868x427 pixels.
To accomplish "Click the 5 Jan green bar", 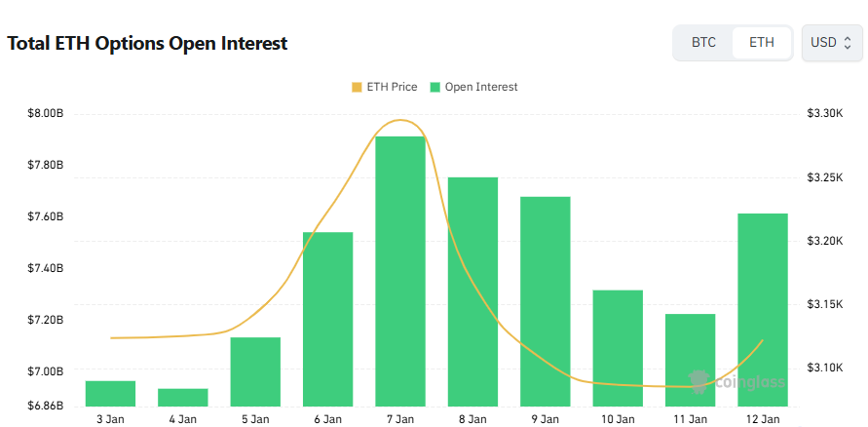I will pyautogui.click(x=255, y=371).
